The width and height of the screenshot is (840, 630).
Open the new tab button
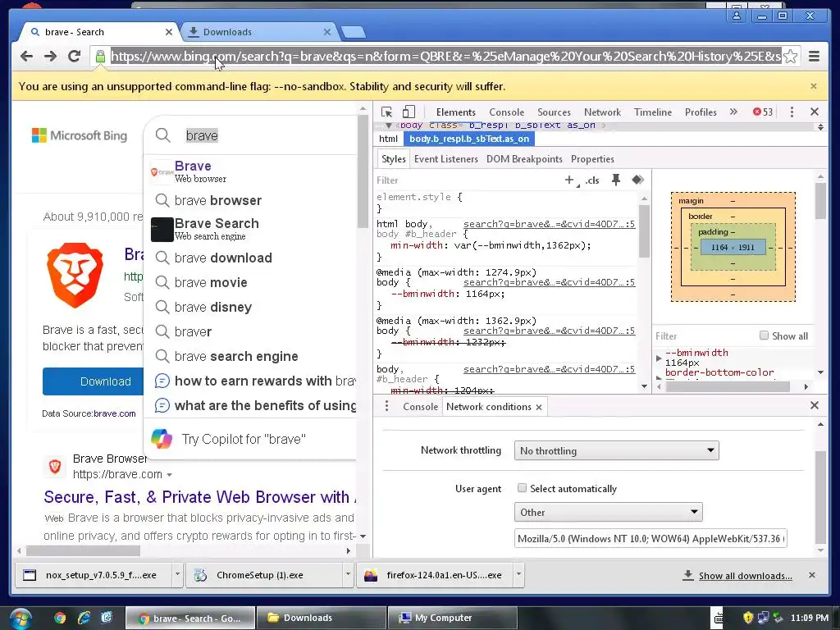(x=353, y=32)
